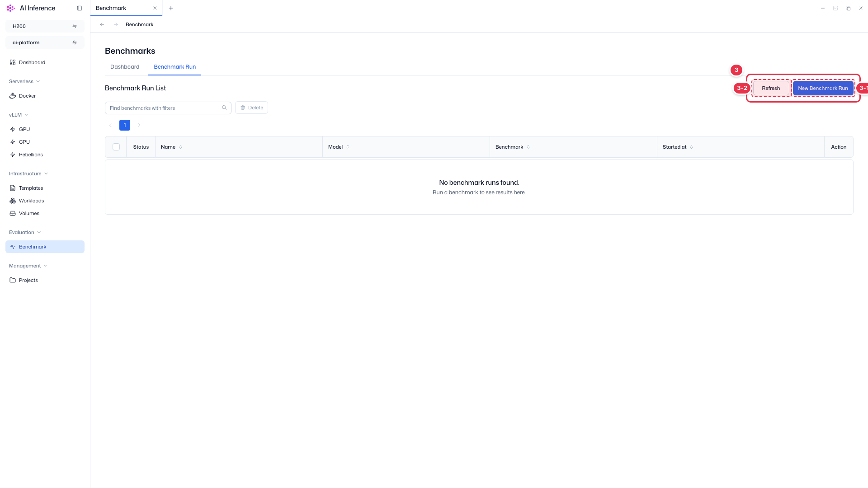Collapse the Infrastructure section
The width and height of the screenshot is (868, 488).
pos(28,174)
